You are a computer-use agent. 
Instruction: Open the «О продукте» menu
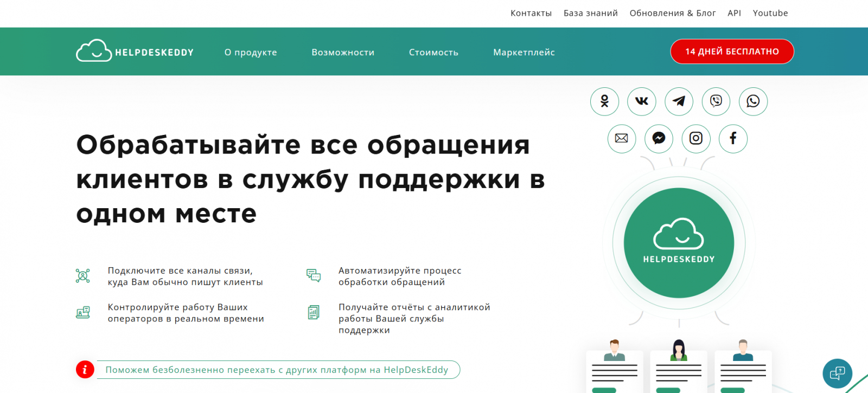(x=251, y=53)
